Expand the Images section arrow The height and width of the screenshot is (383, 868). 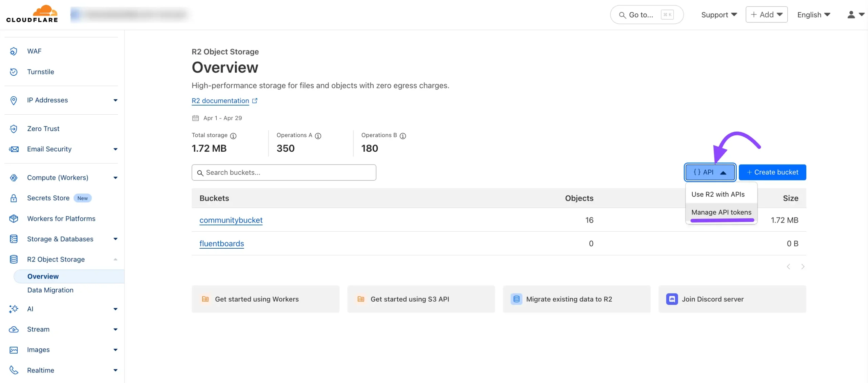pyautogui.click(x=116, y=350)
